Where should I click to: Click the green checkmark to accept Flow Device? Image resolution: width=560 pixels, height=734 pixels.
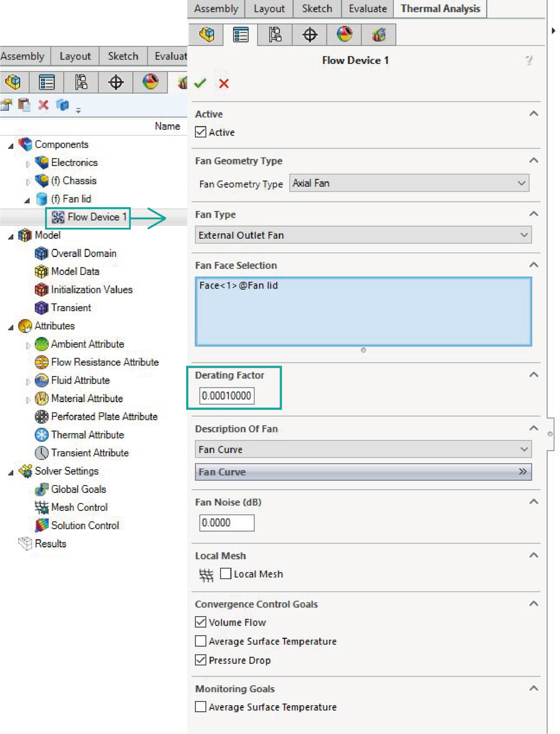(200, 84)
